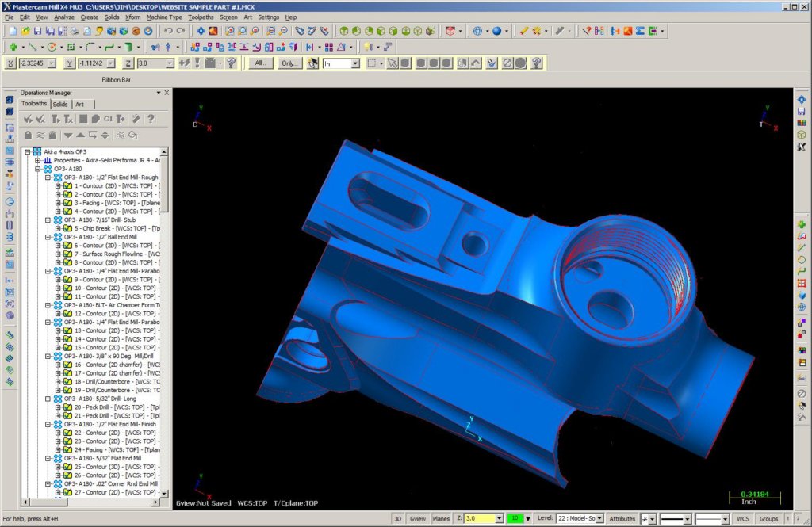This screenshot has width=812, height=527.
Task: Click the green plus Create Point icon
Action: (13, 47)
